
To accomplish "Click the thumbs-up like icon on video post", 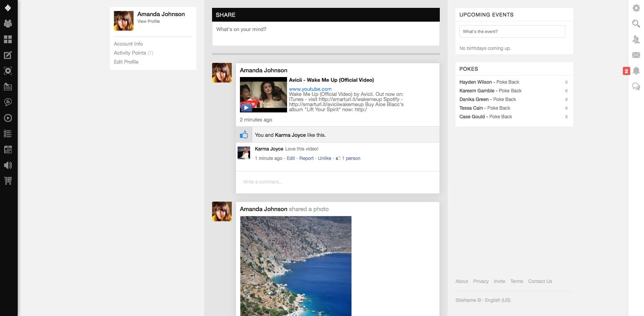I will coord(244,135).
